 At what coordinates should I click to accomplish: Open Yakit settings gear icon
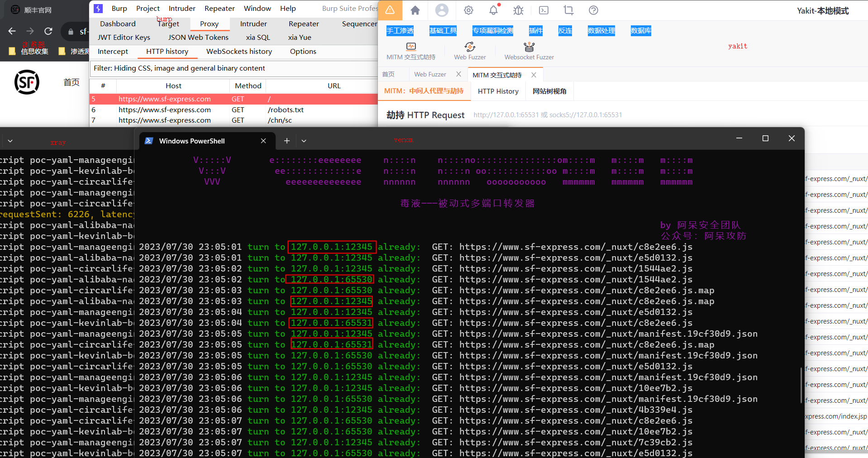[x=468, y=10]
